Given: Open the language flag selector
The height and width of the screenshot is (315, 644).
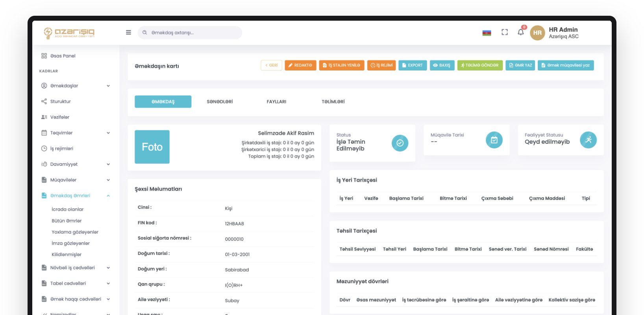Looking at the screenshot, I should 487,32.
